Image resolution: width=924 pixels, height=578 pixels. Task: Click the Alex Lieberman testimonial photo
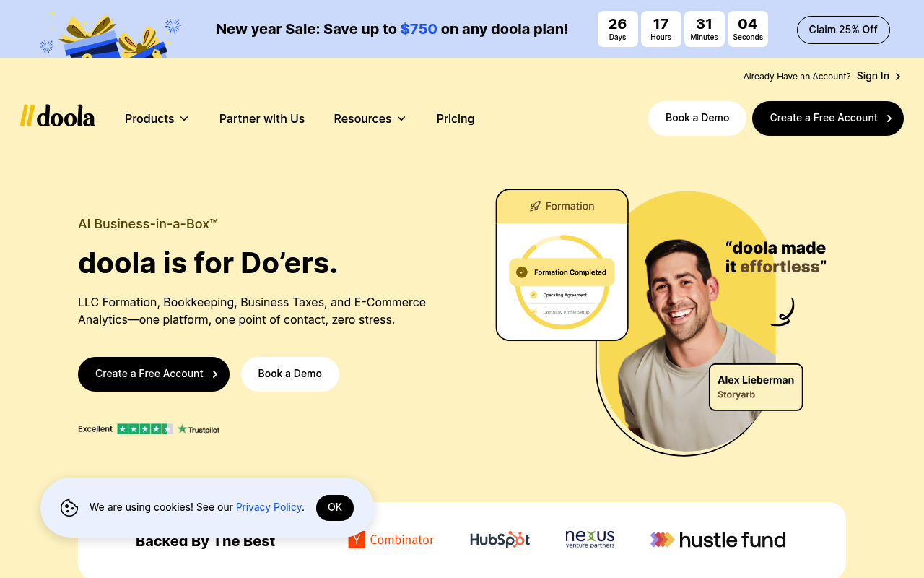(686, 340)
